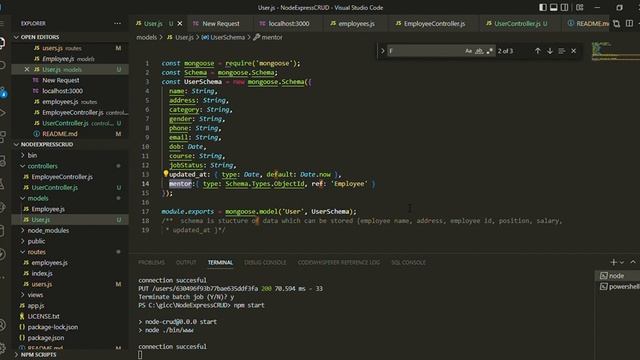Screen dimensions: 640x360
Task: Open the Customize Layout icon
Action: pos(580,7)
